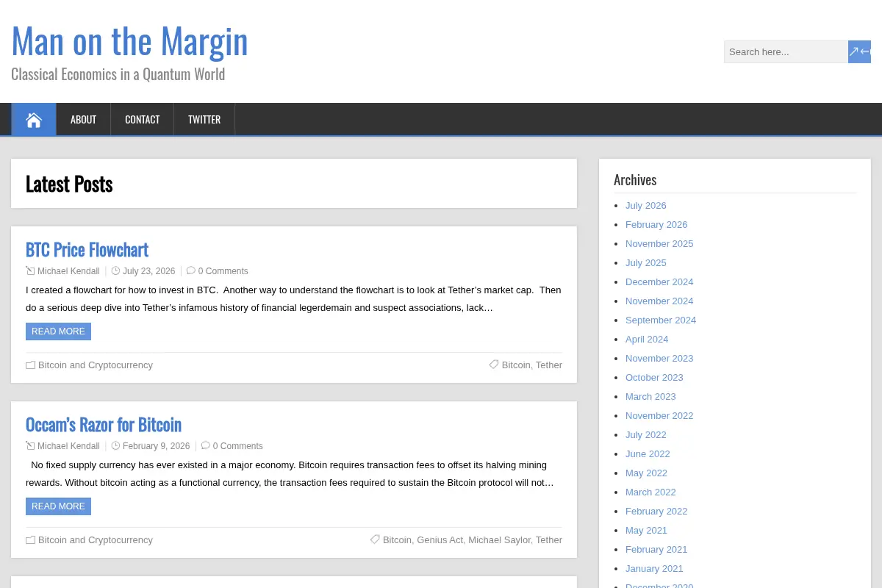The image size is (882, 588).
Task: Open the About menu item
Action: coord(83,120)
